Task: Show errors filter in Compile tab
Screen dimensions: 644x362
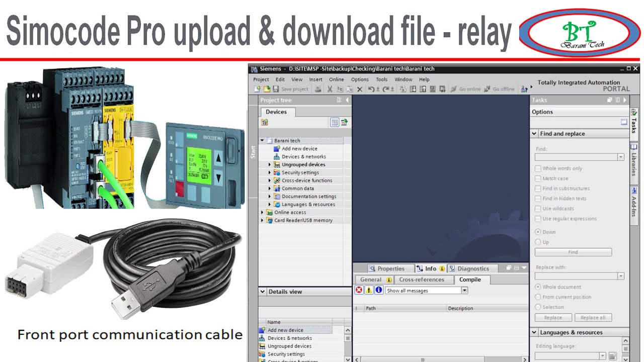Action: pos(359,290)
